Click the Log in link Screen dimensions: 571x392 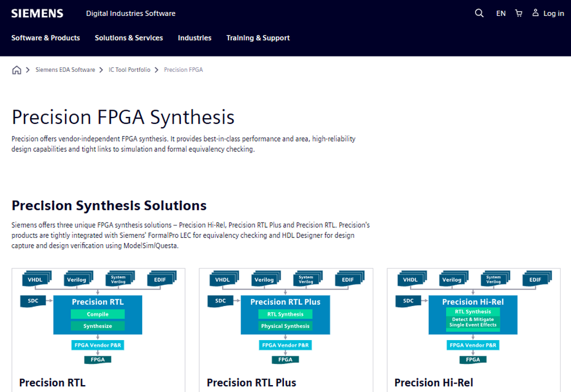pos(553,14)
